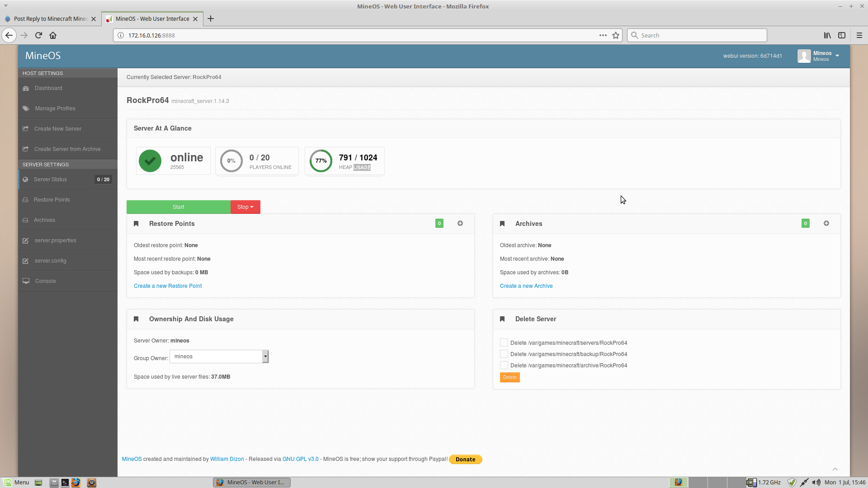Check Delete archive/RockPro64 directory box
This screenshot has width=868, height=488.
pyautogui.click(x=504, y=365)
